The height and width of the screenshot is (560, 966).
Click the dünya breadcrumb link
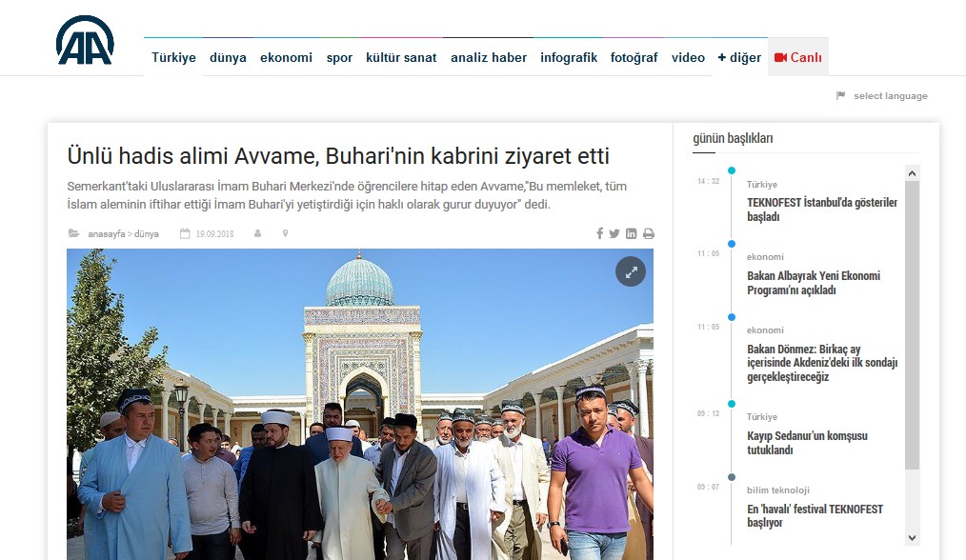(x=147, y=233)
